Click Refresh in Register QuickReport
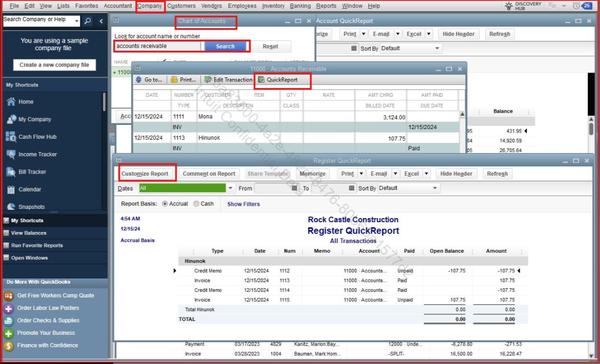 pos(497,174)
